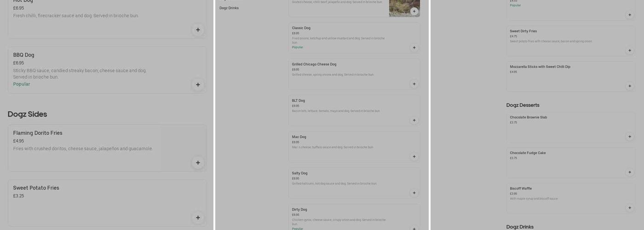This screenshot has width=644, height=230.
Task: Add BBQ Dog using plus icon
Action: [x=198, y=85]
